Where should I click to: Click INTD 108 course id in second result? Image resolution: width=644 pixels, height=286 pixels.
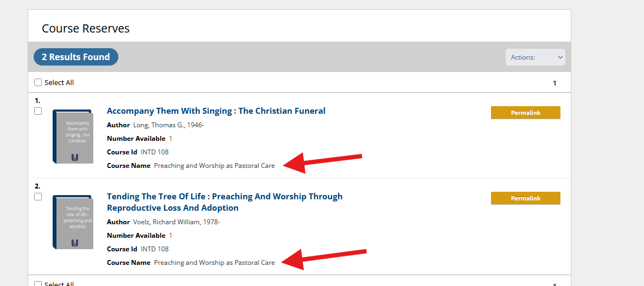point(155,249)
